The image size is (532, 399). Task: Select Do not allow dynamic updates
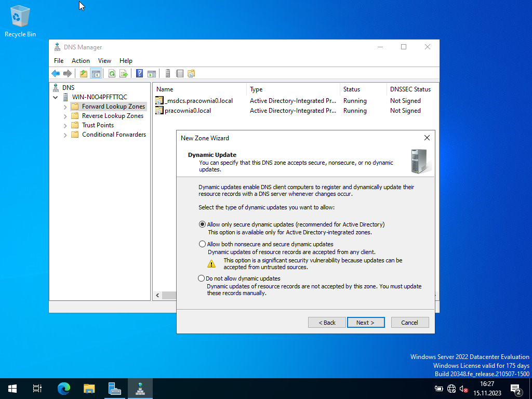click(201, 278)
